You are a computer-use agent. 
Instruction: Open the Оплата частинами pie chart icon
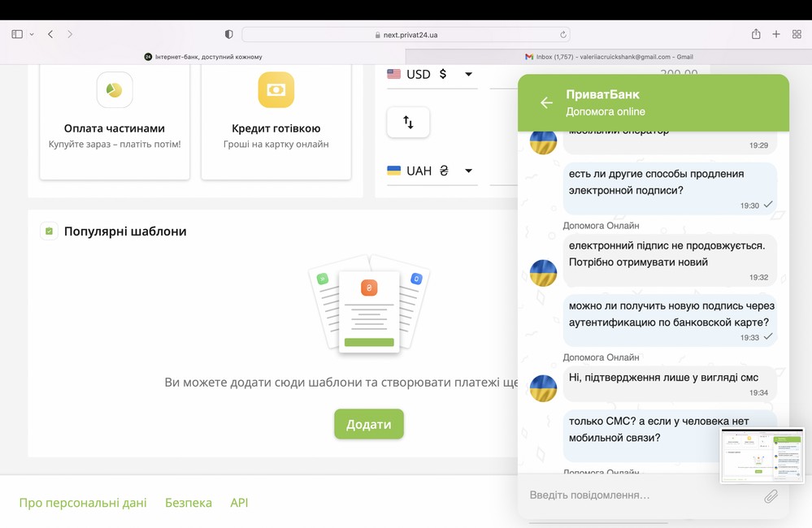tap(115, 90)
